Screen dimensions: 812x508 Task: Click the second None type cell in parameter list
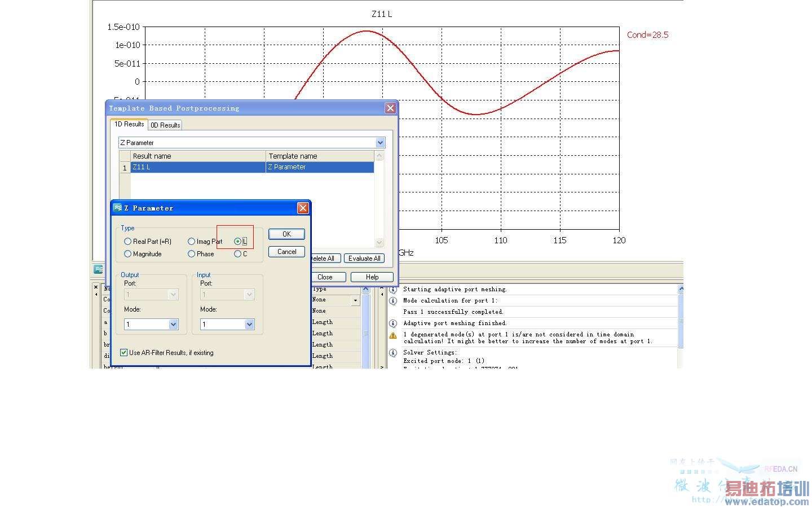point(319,311)
